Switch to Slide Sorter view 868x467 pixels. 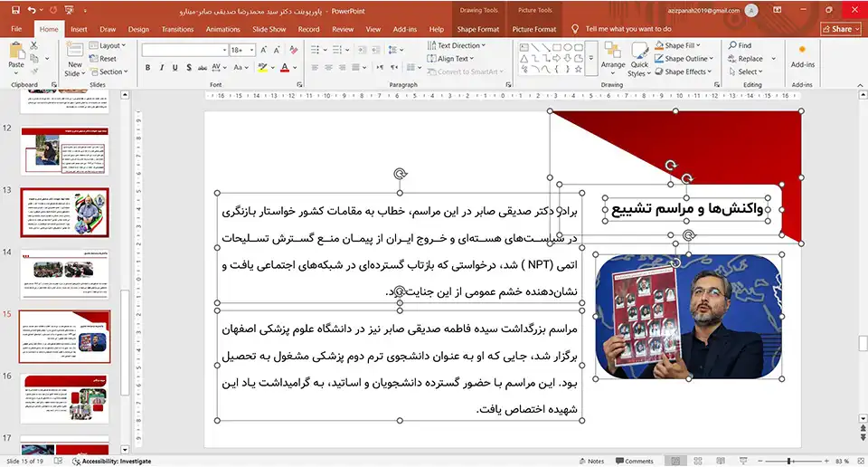[x=698, y=461]
